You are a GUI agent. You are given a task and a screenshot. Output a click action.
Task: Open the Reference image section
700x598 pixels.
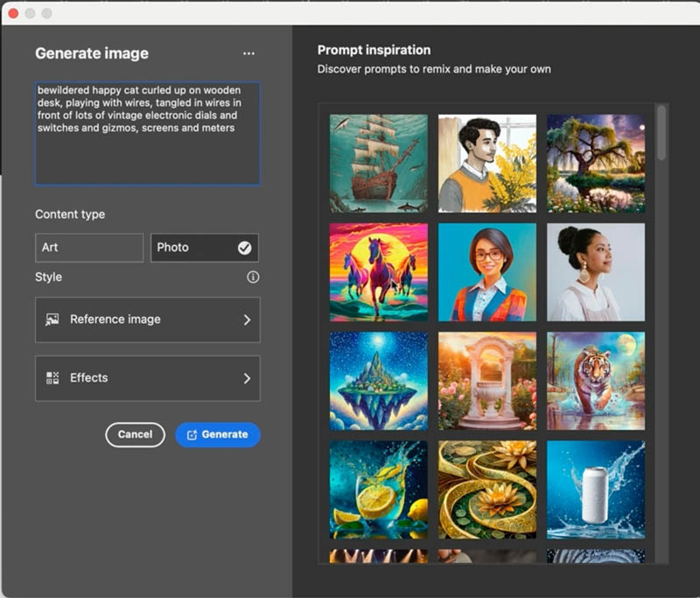tap(148, 320)
